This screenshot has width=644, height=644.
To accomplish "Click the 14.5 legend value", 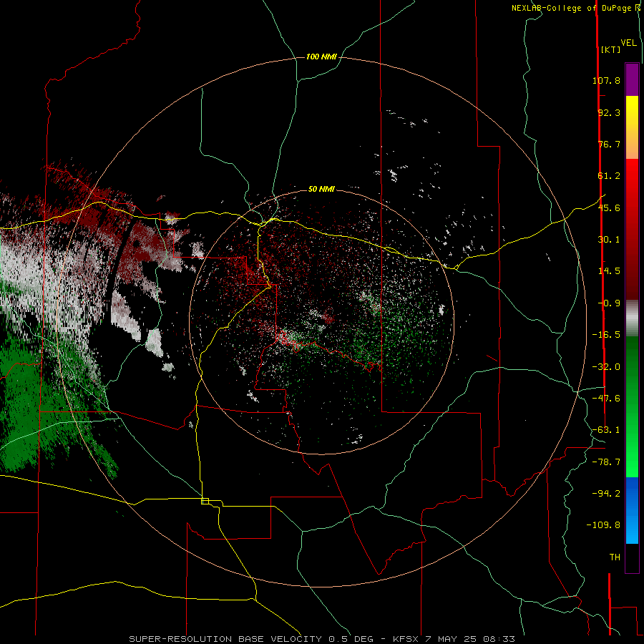I will (x=609, y=271).
